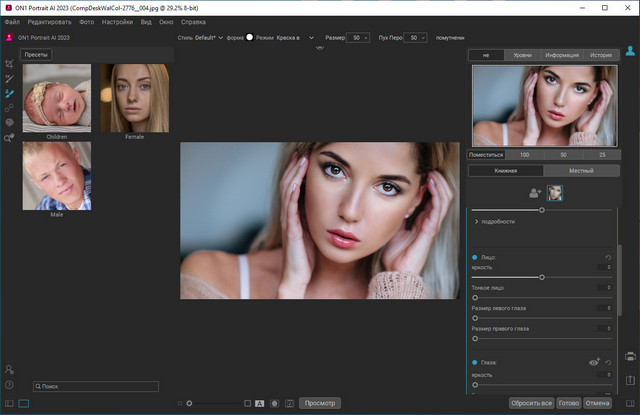Click the Просмотр button
The height and width of the screenshot is (415, 640).
click(x=321, y=403)
